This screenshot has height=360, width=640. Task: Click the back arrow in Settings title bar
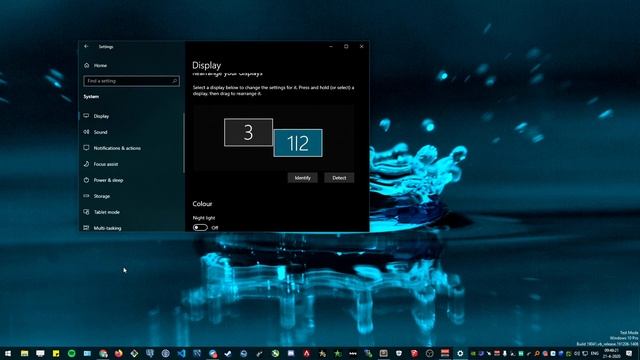pos(86,47)
